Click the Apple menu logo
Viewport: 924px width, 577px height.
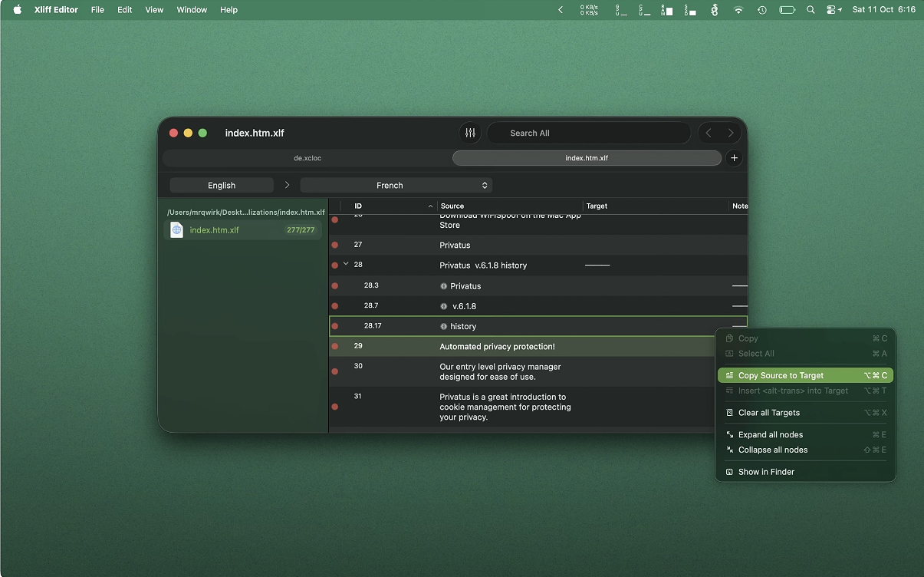point(18,10)
